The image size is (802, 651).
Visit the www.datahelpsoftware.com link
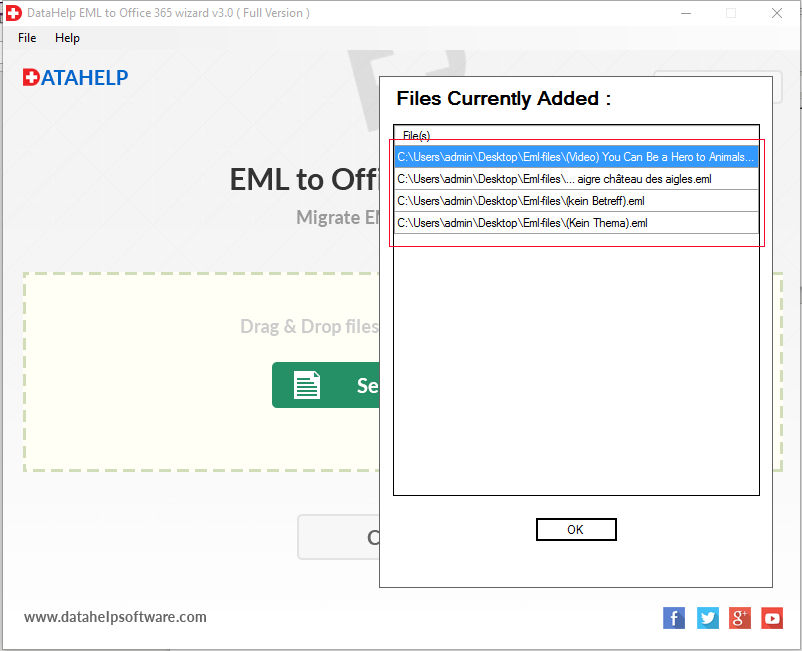(x=115, y=617)
